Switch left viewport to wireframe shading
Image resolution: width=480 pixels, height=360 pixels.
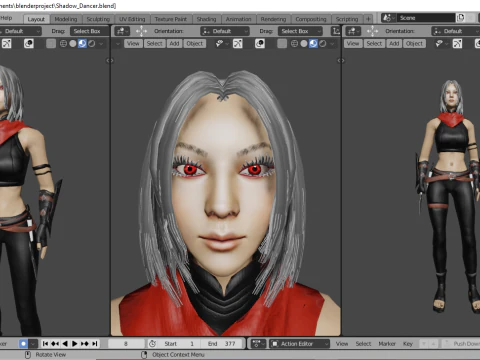pos(63,44)
